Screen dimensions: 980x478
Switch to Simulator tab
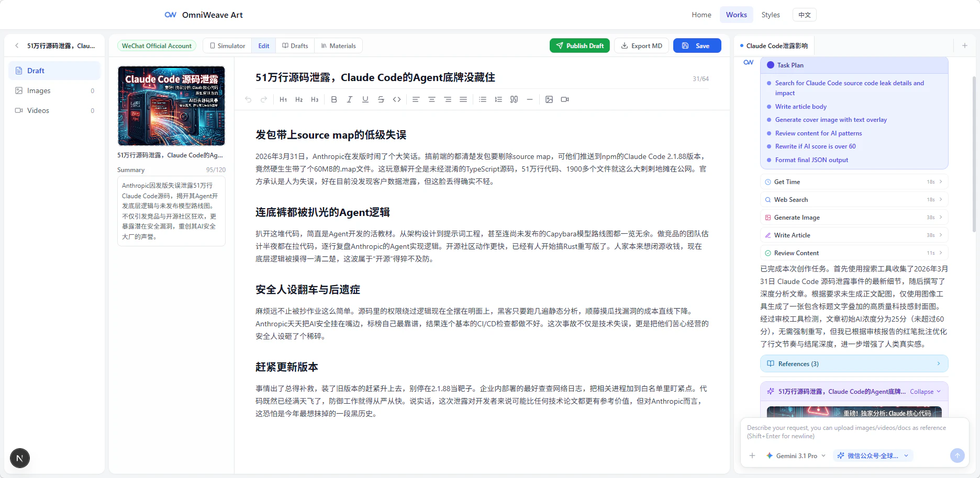click(x=227, y=46)
